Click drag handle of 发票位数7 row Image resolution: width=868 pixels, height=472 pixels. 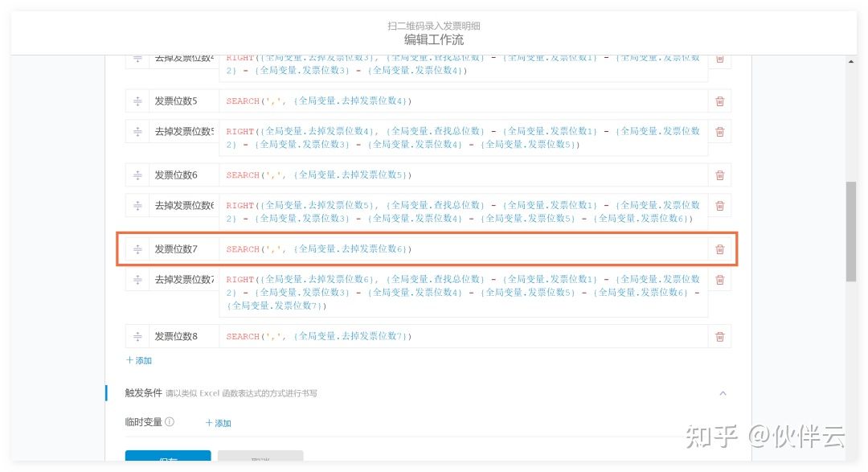pos(137,249)
